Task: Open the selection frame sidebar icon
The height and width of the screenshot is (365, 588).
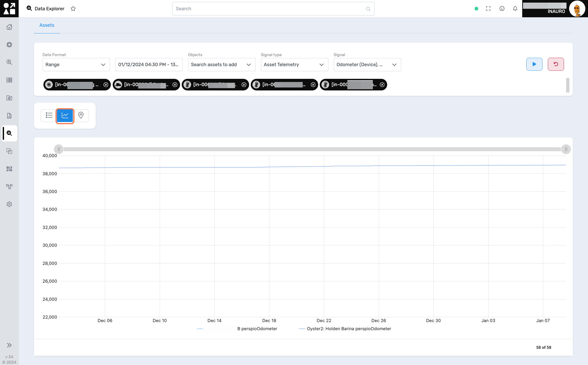Action: click(9, 169)
